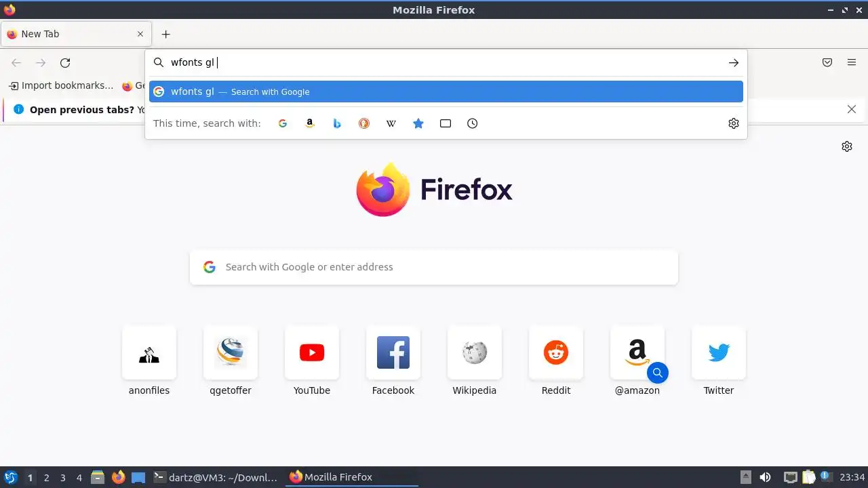Search this time with Google icon
The image size is (868, 488).
pos(283,123)
